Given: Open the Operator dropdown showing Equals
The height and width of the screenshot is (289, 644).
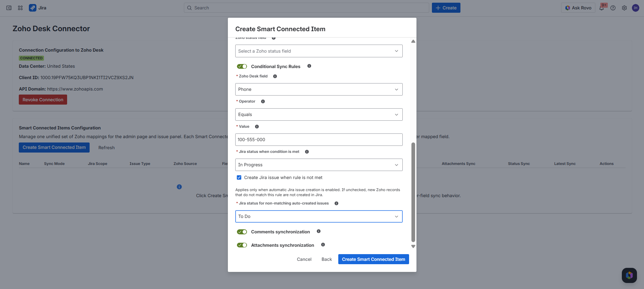Looking at the screenshot, I should (319, 114).
